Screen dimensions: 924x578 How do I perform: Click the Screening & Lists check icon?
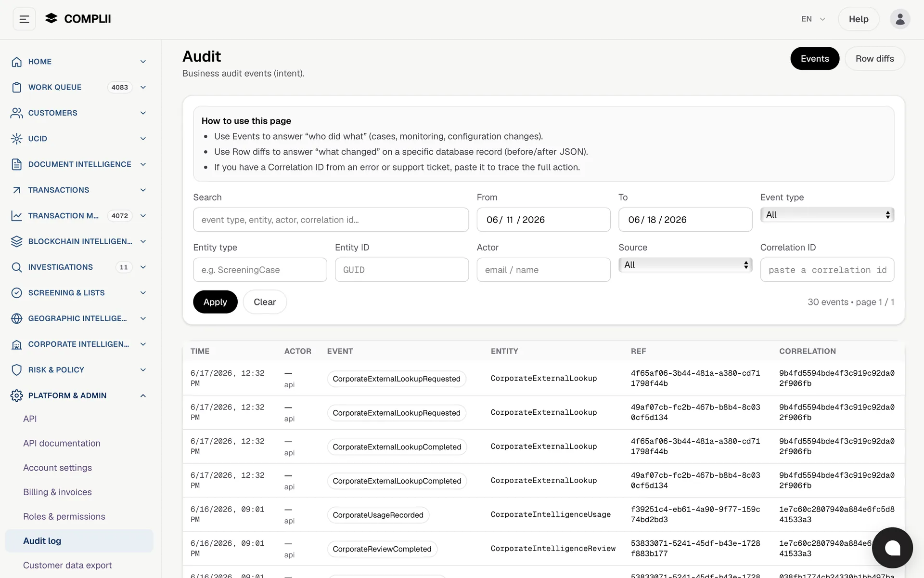(x=17, y=293)
